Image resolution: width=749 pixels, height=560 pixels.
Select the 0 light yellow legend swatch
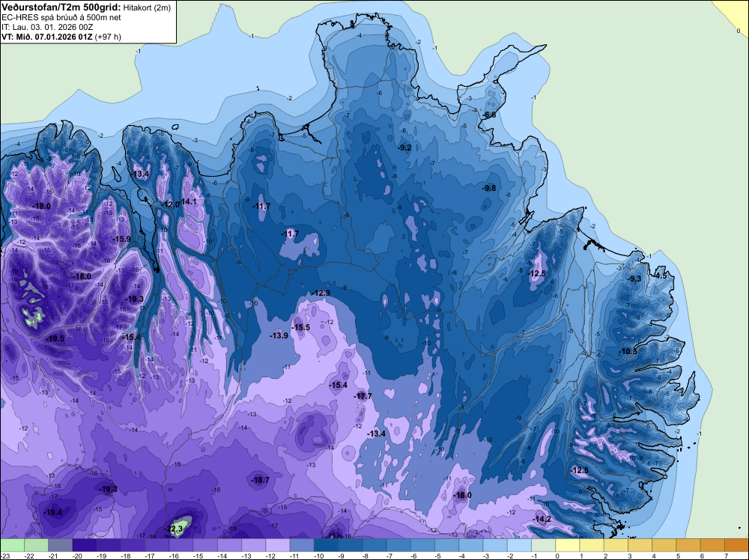click(568, 545)
